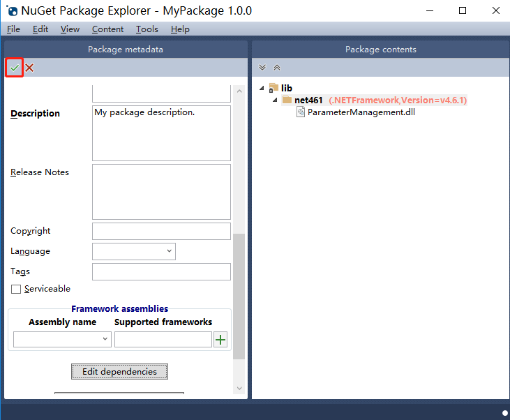Click the Edit dependencies button
Screen dimensions: 510x420
click(x=120, y=372)
